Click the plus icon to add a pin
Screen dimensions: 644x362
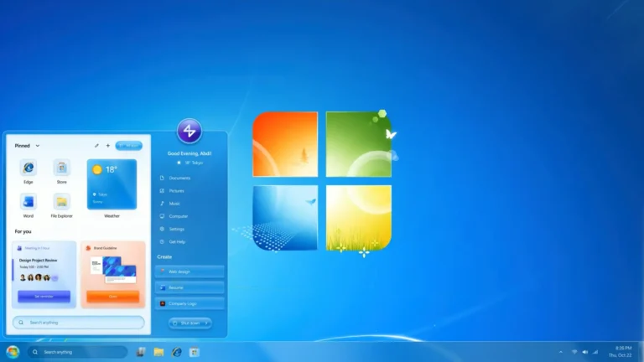tap(108, 146)
